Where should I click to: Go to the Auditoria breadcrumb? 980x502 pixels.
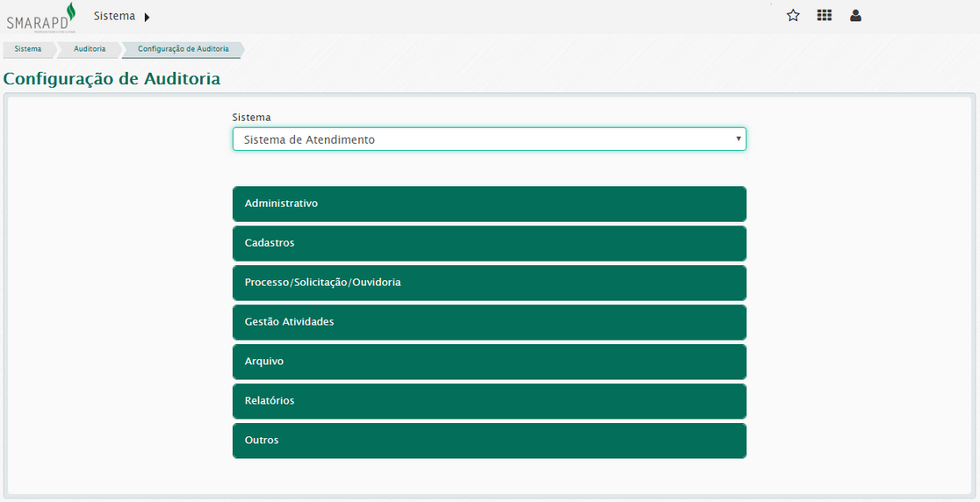[90, 49]
